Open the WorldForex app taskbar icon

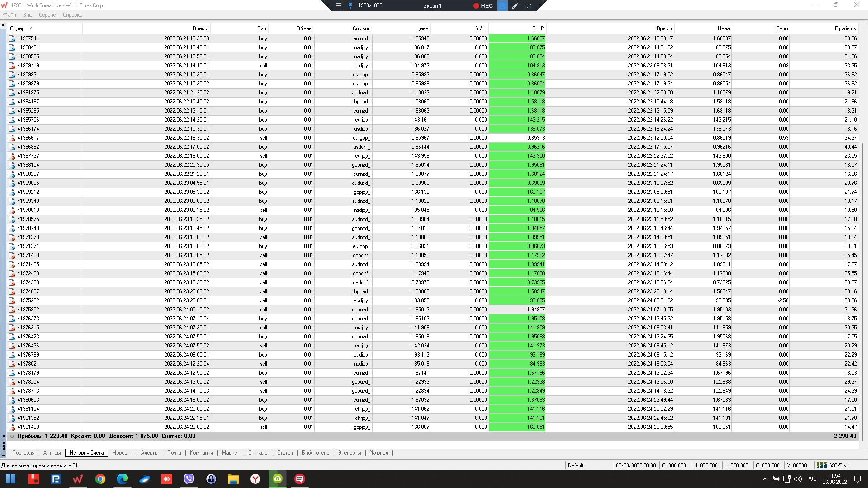coord(78,479)
